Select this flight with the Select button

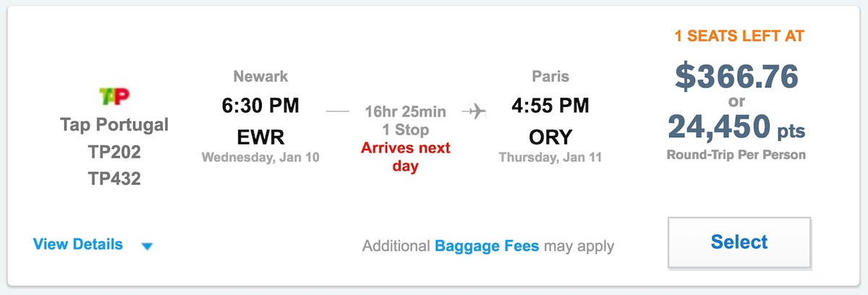739,242
